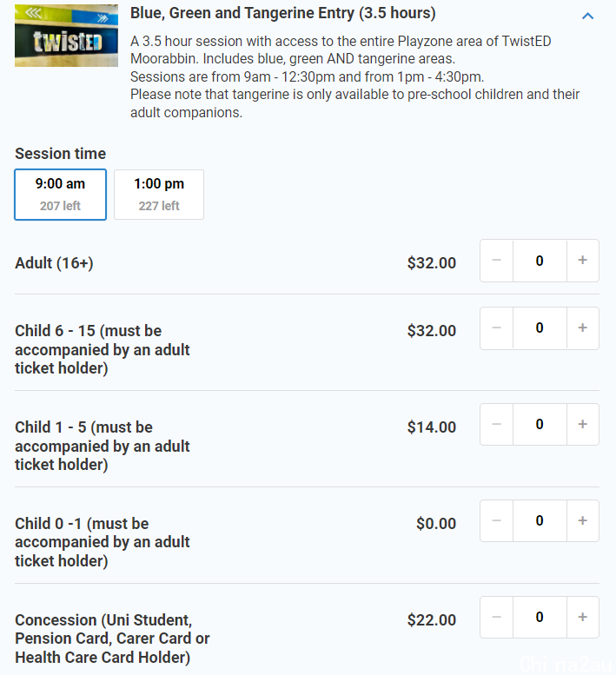
Task: Click the Adult (16+) quantity field
Action: [540, 261]
